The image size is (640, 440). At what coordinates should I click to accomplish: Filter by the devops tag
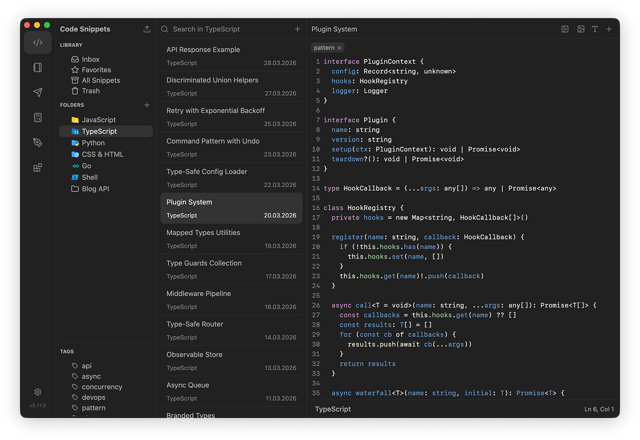pos(106,397)
